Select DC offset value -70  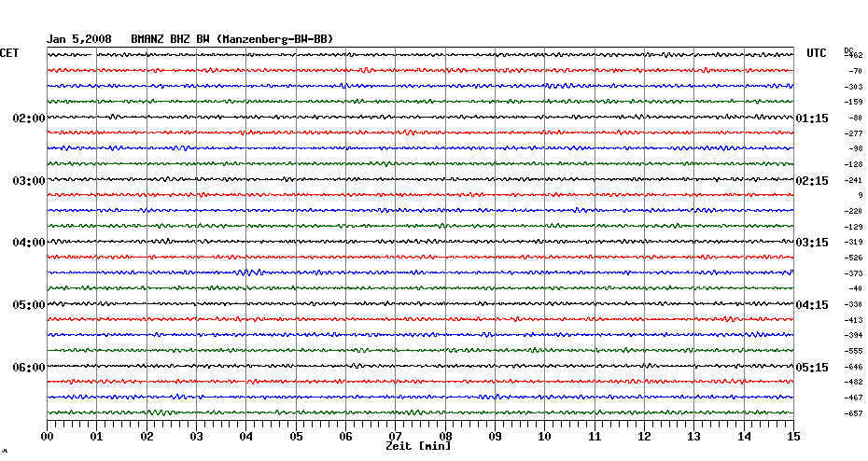855,72
